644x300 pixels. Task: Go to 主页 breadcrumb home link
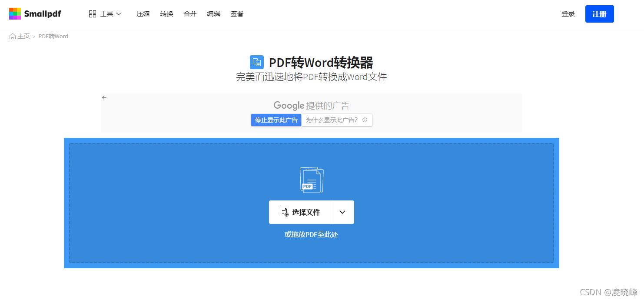click(x=20, y=37)
